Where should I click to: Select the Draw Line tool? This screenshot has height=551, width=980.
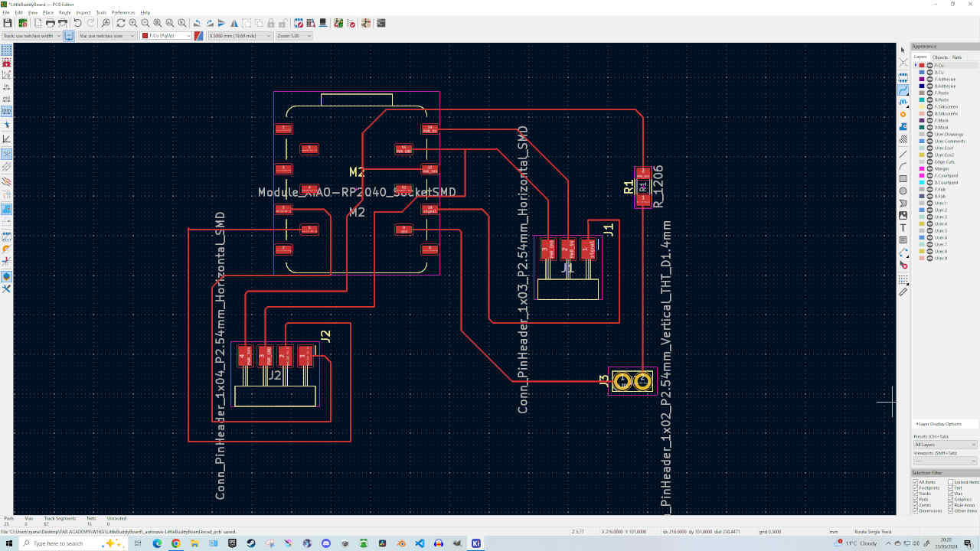pos(903,154)
